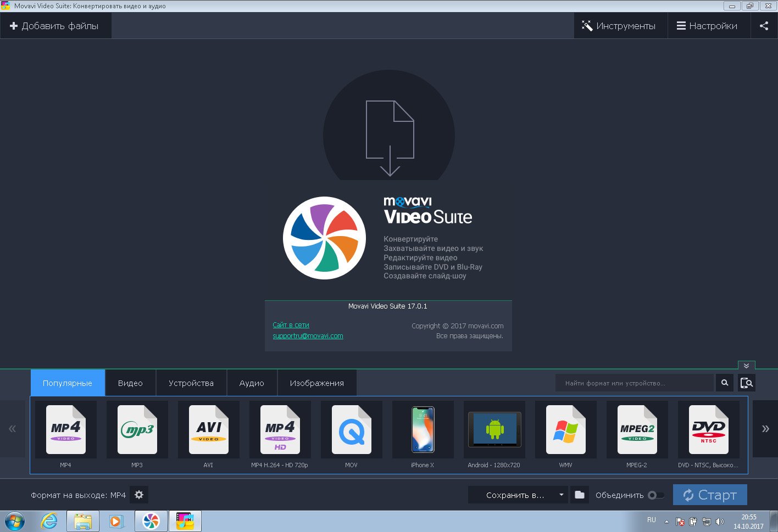Open output format settings gear

tap(139, 495)
